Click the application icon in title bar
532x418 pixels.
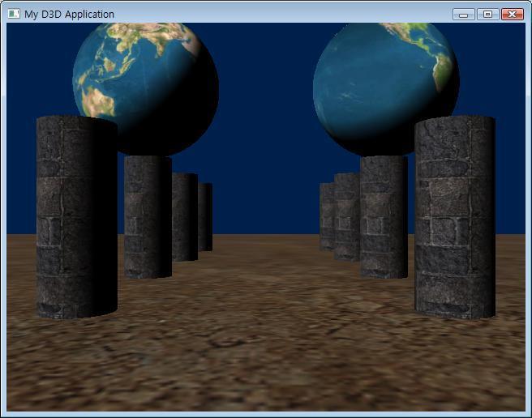(14, 14)
